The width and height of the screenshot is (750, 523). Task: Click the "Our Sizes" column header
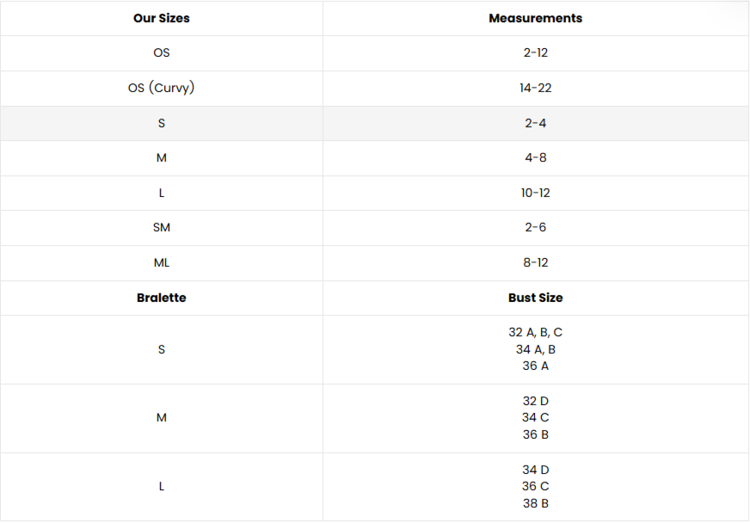(x=161, y=18)
